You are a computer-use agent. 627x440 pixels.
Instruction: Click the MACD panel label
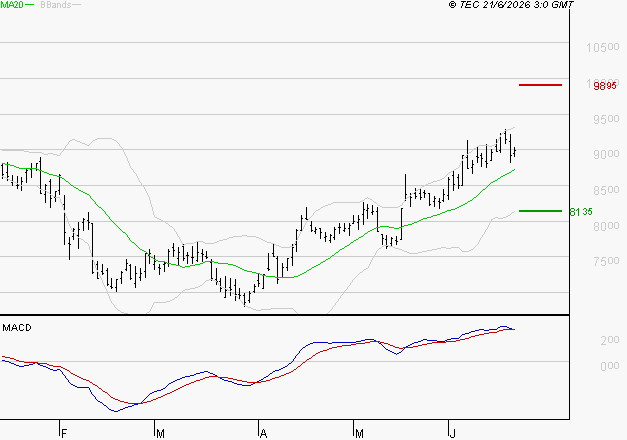17,328
